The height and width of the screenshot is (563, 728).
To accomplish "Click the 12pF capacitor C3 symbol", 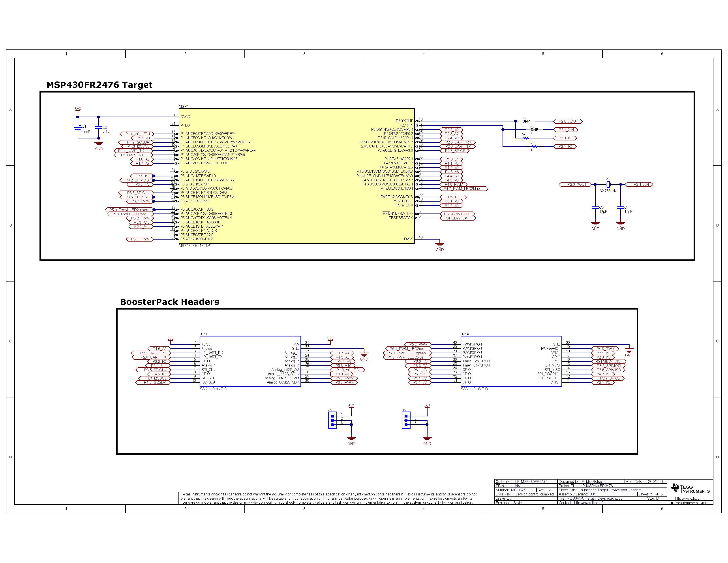I will coord(596,208).
